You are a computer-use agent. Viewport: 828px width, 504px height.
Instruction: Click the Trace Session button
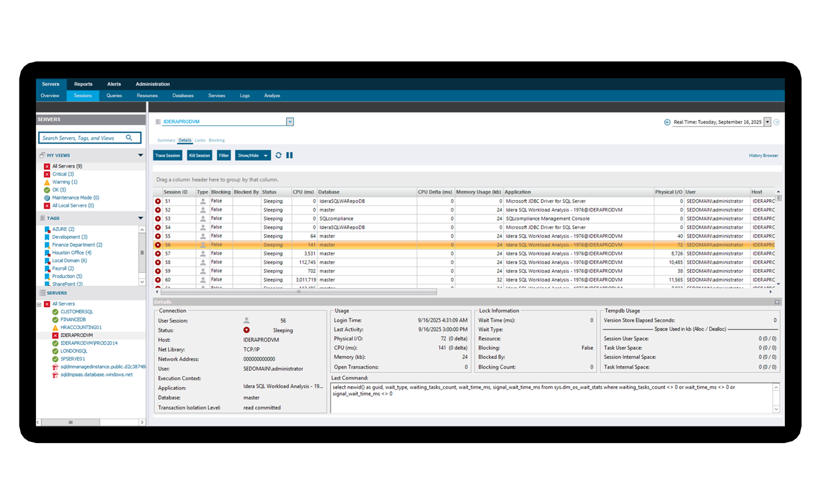tap(167, 155)
